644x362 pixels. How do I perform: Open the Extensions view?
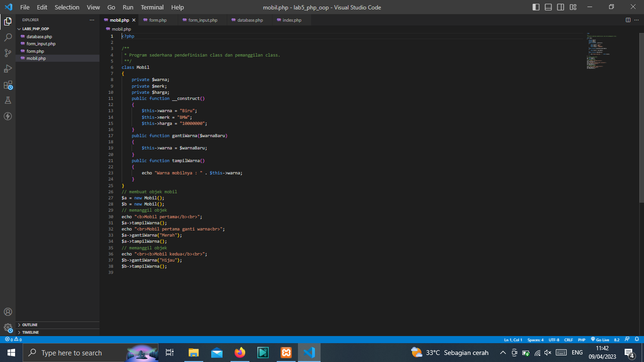coord(8,85)
